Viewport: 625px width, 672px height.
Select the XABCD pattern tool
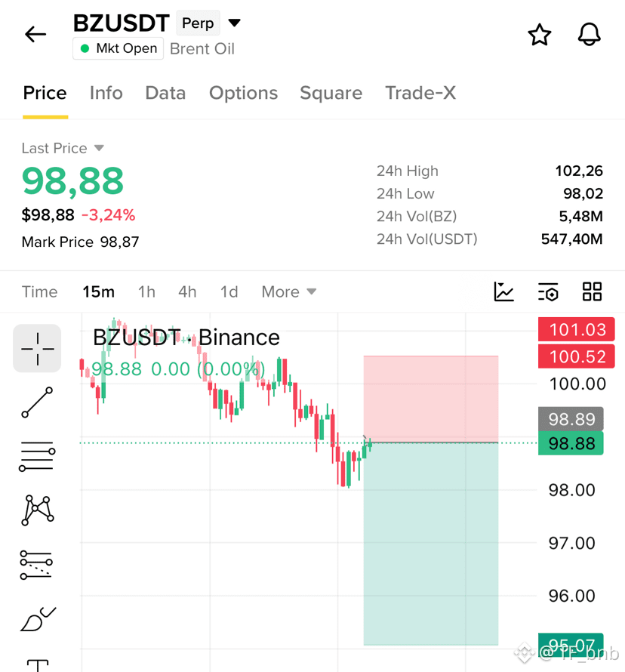[37, 510]
